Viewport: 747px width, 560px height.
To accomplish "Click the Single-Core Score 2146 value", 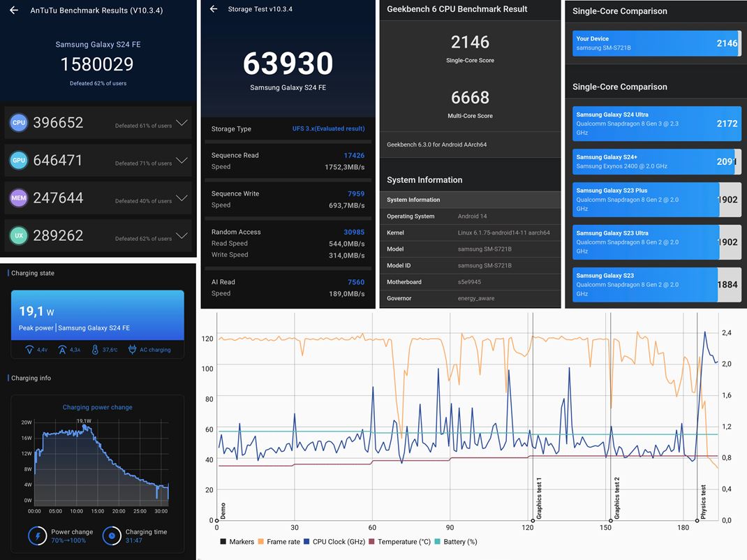I will (470, 43).
